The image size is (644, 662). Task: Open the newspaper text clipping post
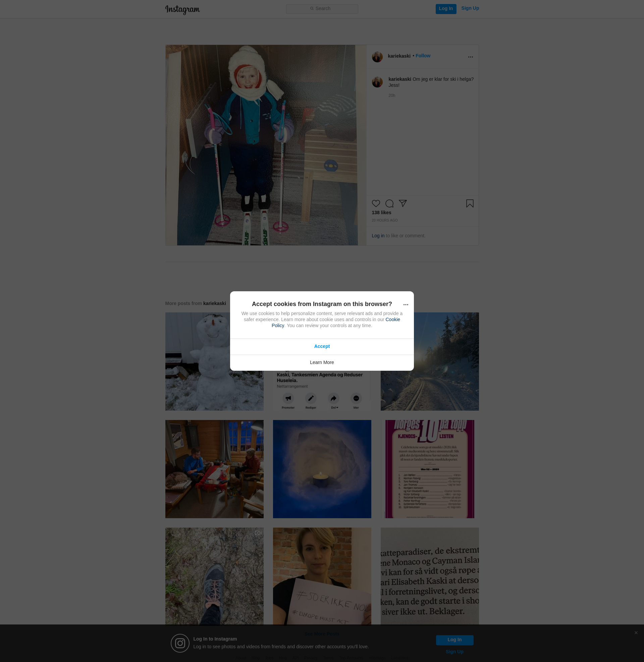pyautogui.click(x=430, y=576)
